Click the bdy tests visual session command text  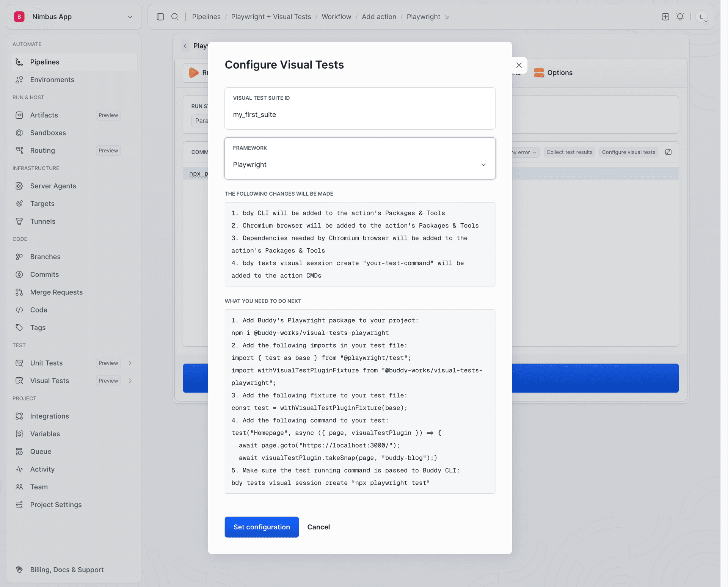point(331,483)
